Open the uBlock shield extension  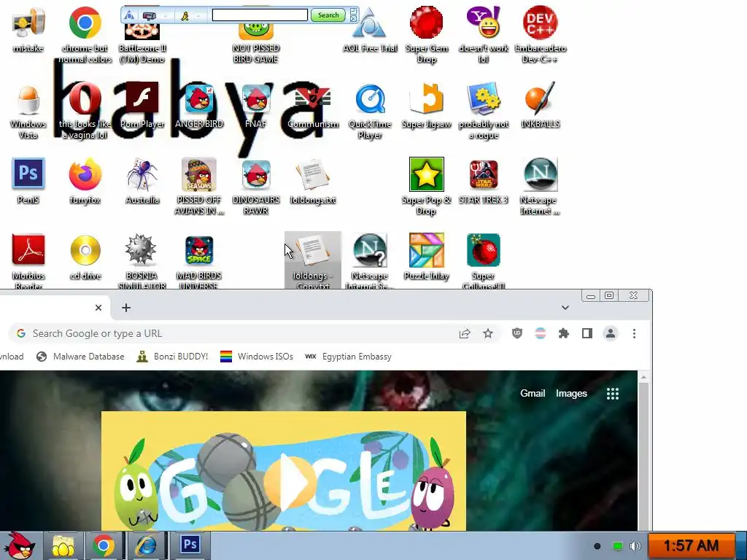517,333
